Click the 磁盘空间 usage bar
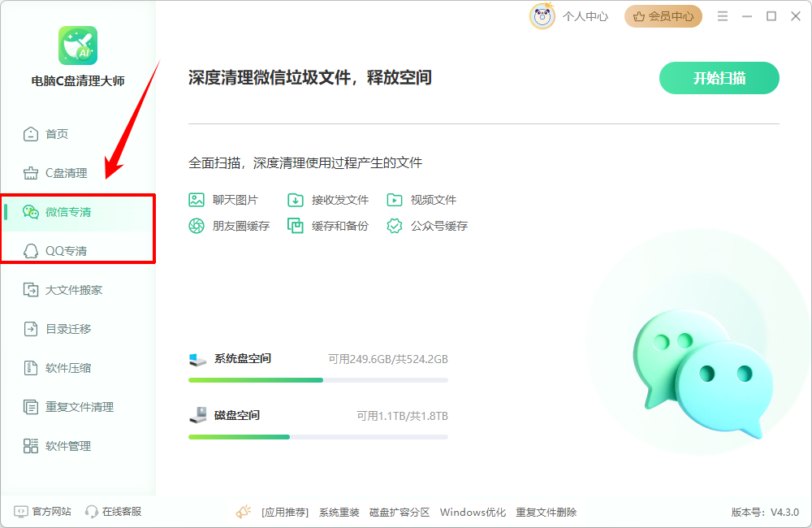The width and height of the screenshot is (812, 528). (318, 437)
